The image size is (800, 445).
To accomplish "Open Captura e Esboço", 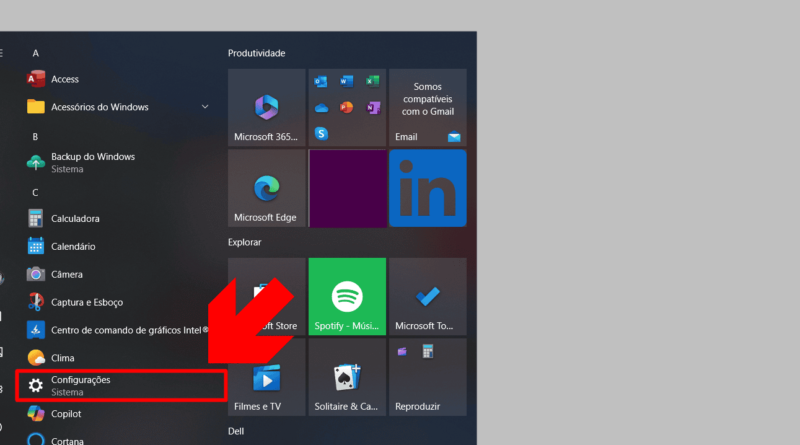I will coord(117,302).
